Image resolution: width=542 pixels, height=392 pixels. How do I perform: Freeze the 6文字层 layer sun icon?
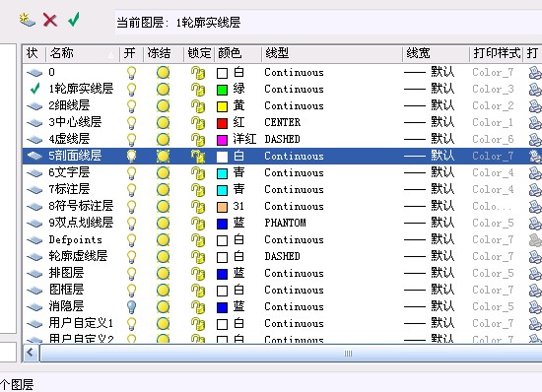tap(163, 172)
